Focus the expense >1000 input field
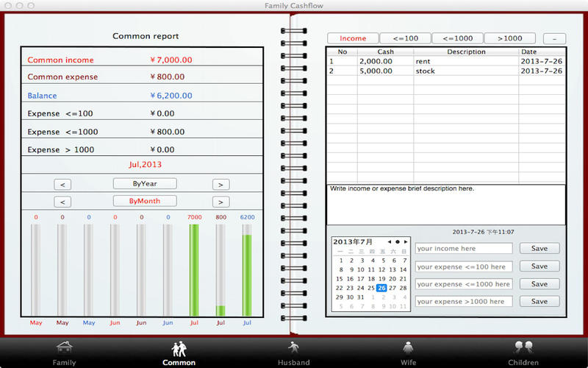The width and height of the screenshot is (588, 368). (464, 301)
